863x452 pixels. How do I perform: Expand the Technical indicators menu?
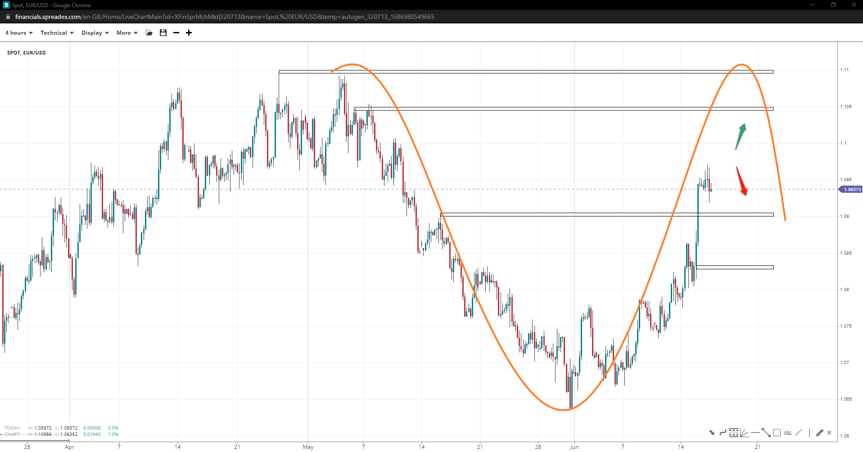click(56, 33)
